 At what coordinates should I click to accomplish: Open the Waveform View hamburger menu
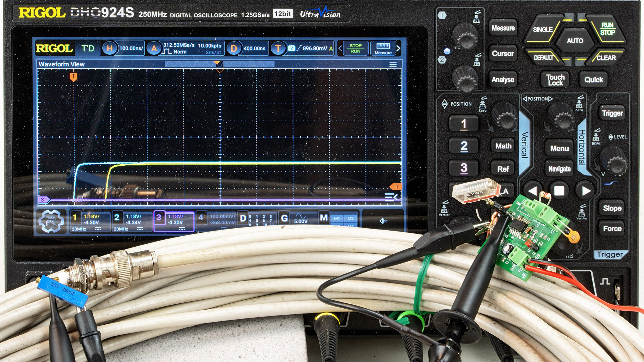393,65
